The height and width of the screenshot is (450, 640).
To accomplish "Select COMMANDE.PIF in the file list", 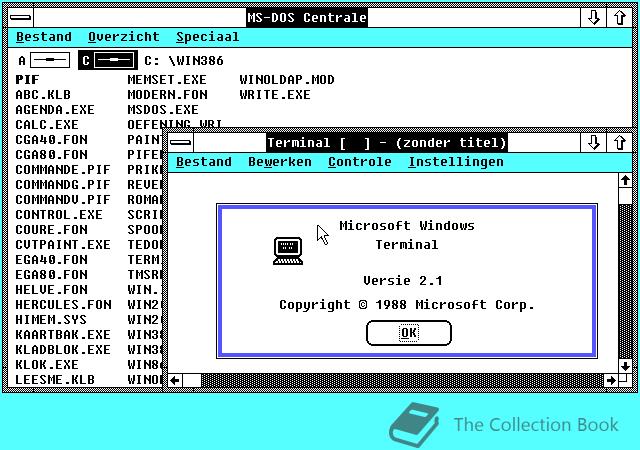I will 63,169.
